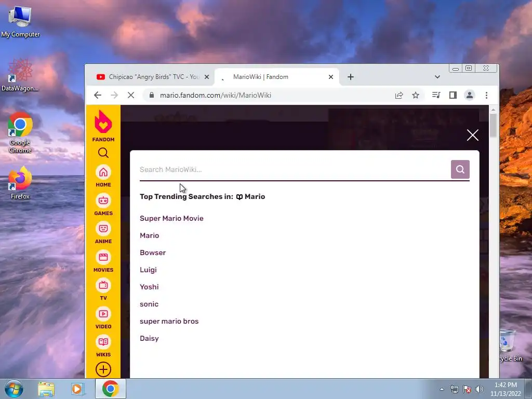Open the WIKIS section icon
Viewport: 532px width, 399px height.
[x=103, y=346]
